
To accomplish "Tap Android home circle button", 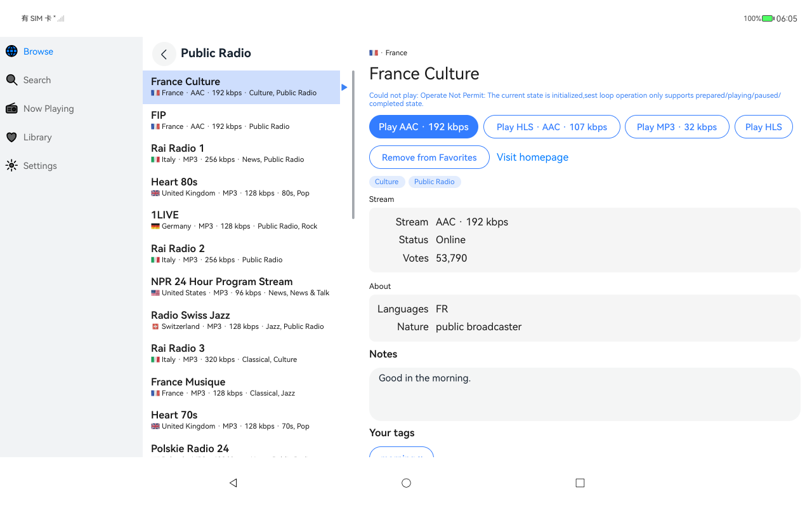I will (x=407, y=483).
